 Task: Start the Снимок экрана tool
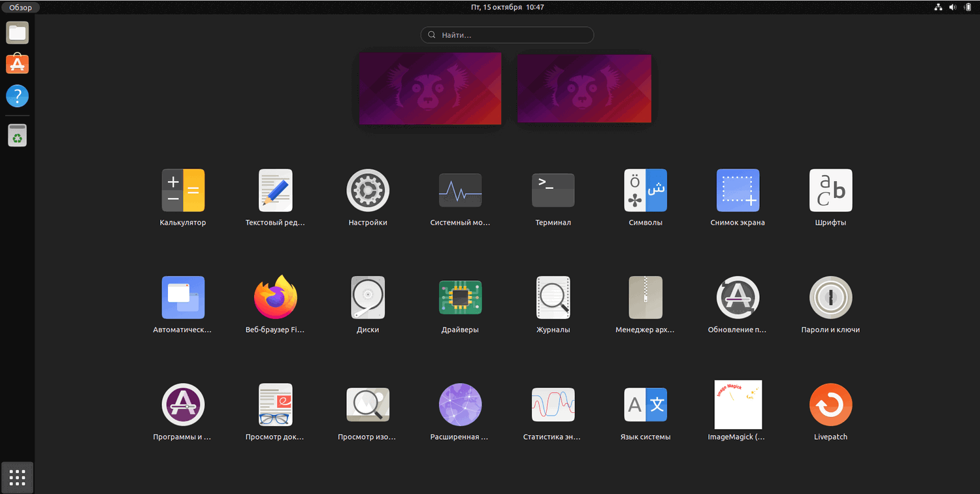pyautogui.click(x=738, y=190)
